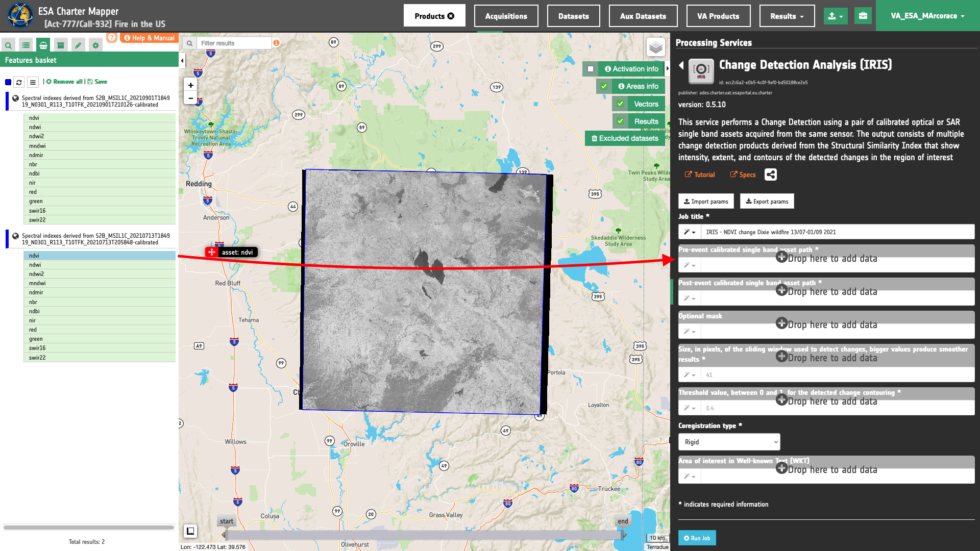
Task: Click the globe icon of S2B 20210713 product
Action: pyautogui.click(x=16, y=236)
